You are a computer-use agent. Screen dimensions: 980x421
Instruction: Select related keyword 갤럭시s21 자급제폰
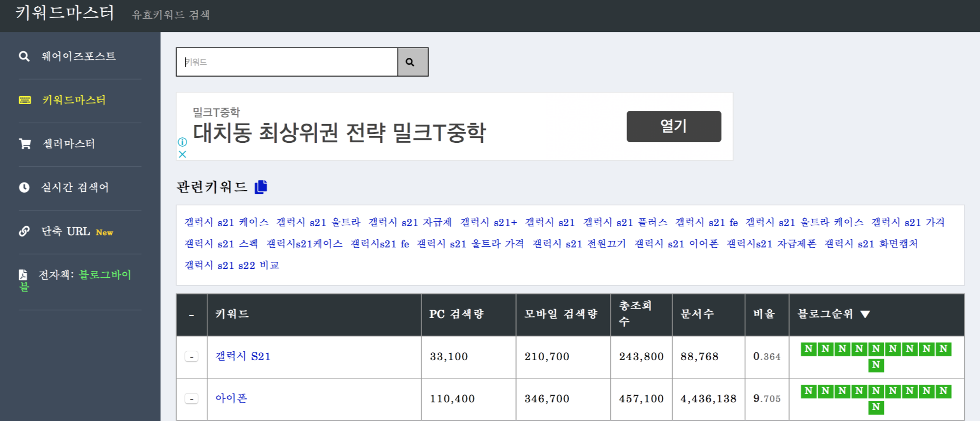(x=772, y=244)
